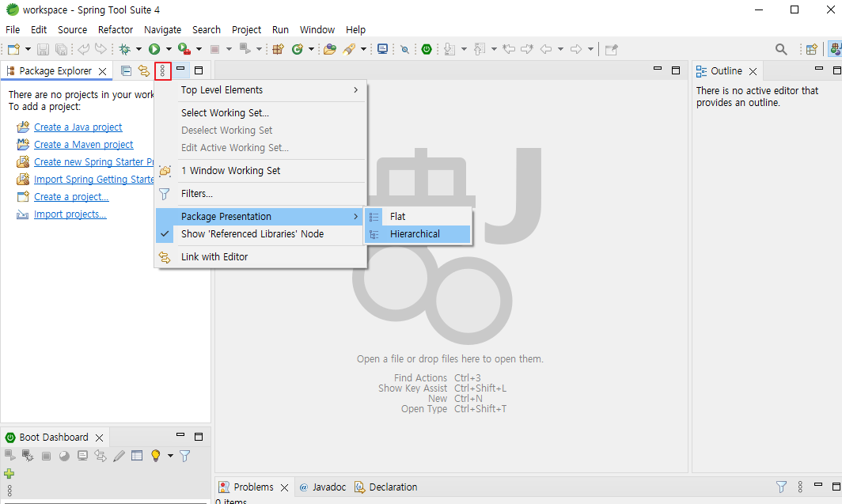Viewport: 842px width, 504px height.
Task: Click Collapse All in Package Explorer
Action: coord(126,71)
